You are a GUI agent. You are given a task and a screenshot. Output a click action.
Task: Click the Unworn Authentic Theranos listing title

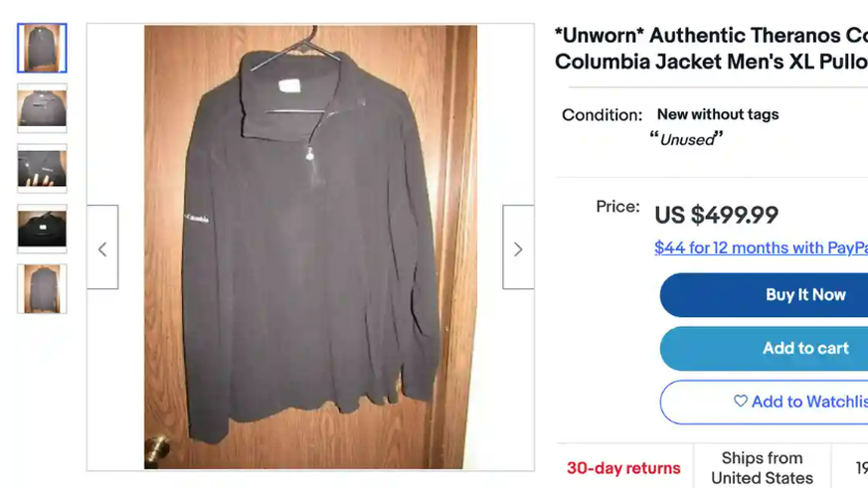pos(711,48)
